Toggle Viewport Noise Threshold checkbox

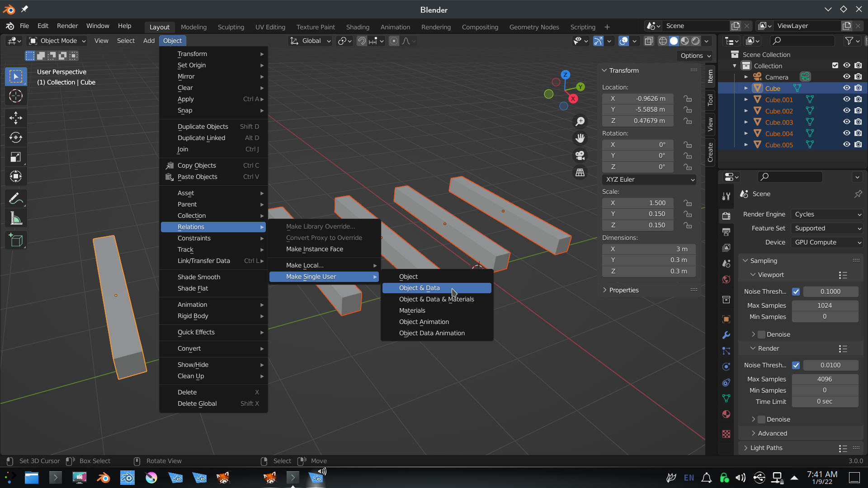[x=796, y=291]
